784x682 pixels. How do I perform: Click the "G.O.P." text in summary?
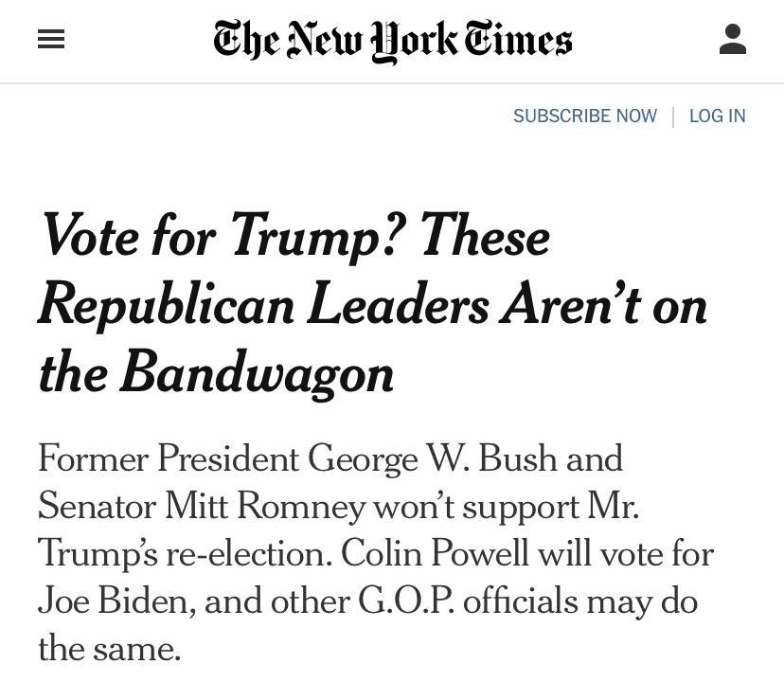click(406, 601)
